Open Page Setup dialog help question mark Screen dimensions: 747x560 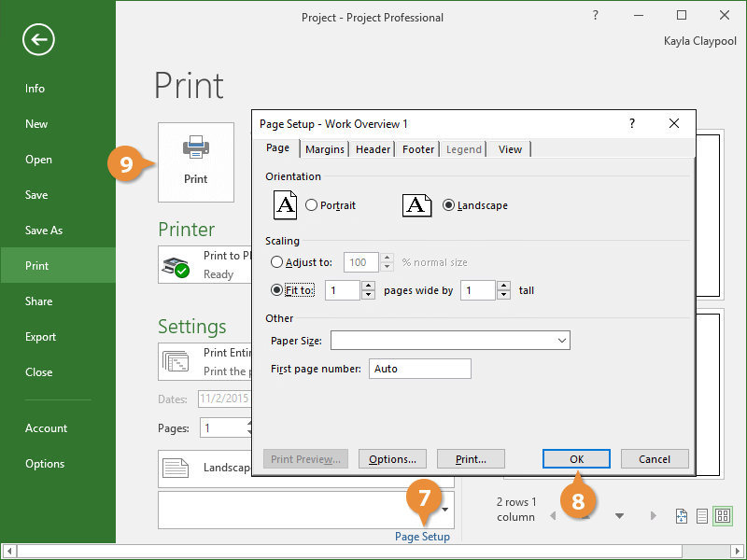(632, 123)
